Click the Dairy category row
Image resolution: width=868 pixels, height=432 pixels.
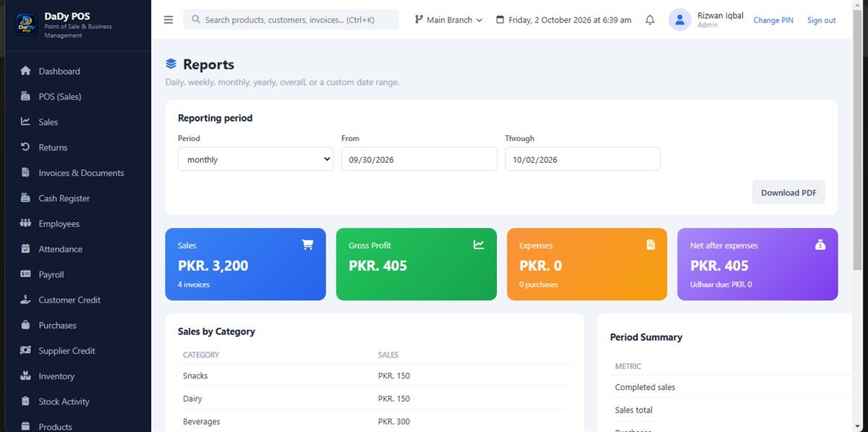pos(375,399)
